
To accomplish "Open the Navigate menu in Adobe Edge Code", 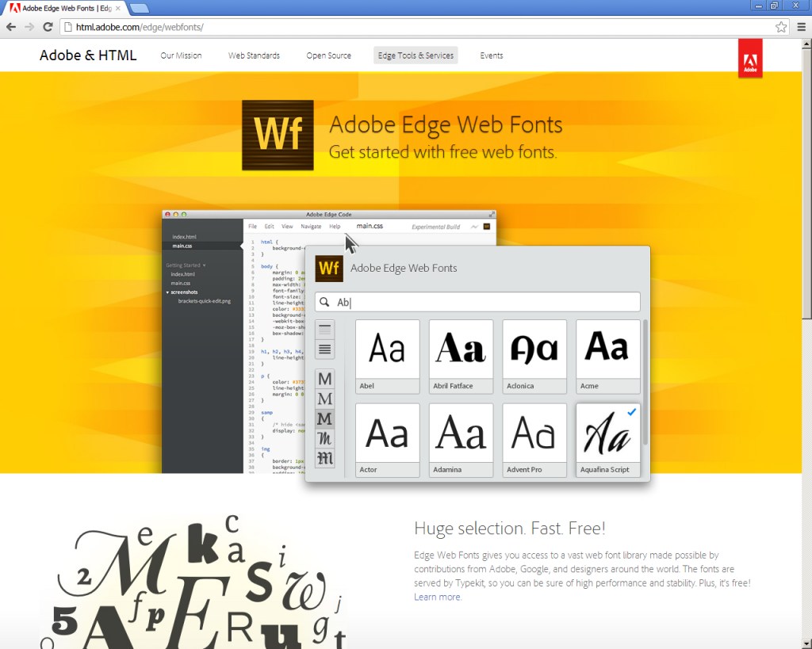I will pyautogui.click(x=311, y=226).
